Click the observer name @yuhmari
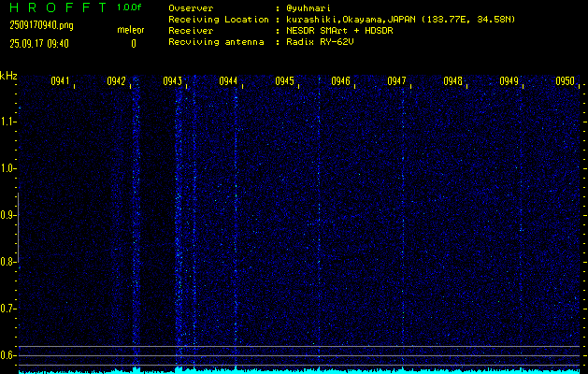Image resolution: width=588 pixels, height=374 pixels. (308, 8)
